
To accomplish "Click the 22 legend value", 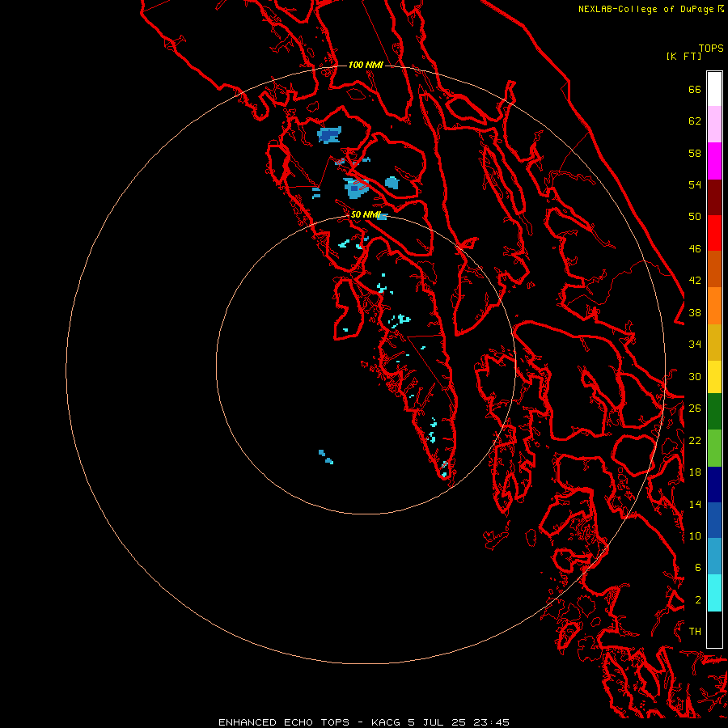I will tap(695, 440).
